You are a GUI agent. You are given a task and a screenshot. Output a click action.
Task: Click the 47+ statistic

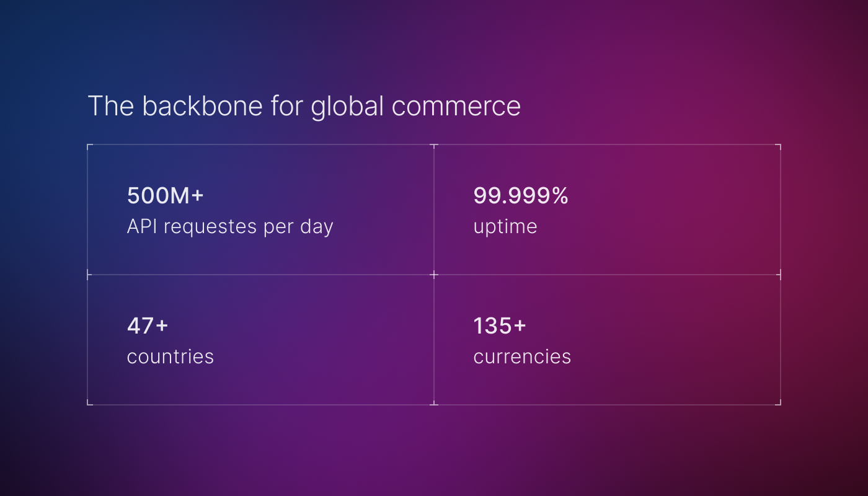[148, 326]
